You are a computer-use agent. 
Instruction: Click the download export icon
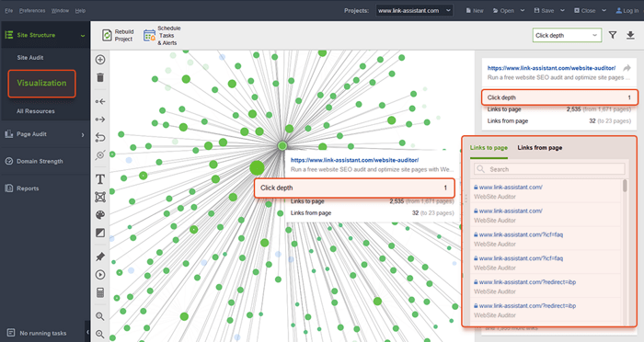click(630, 35)
